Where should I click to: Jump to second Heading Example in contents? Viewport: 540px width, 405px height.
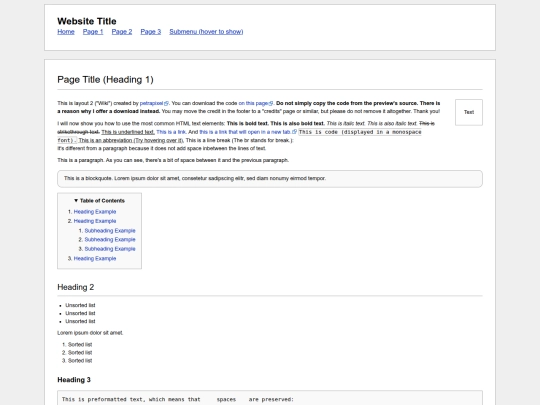click(x=95, y=221)
